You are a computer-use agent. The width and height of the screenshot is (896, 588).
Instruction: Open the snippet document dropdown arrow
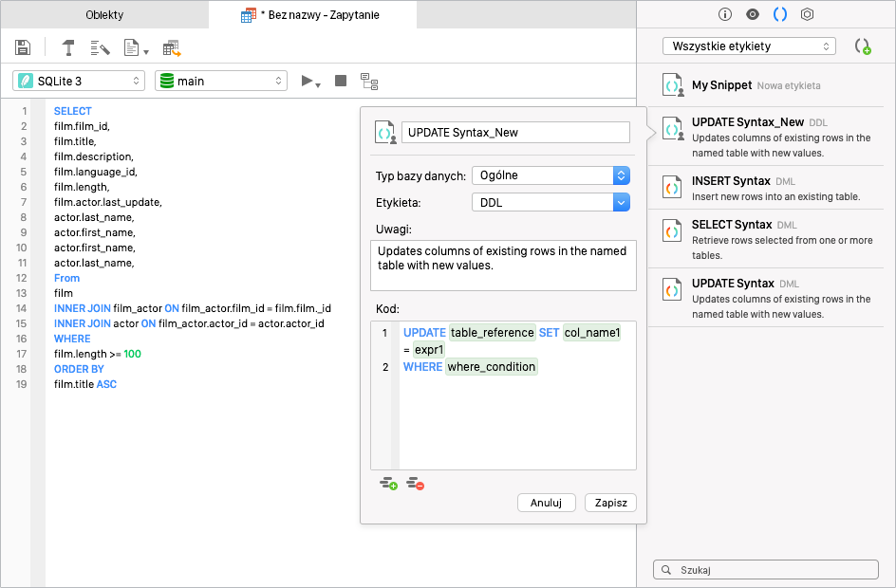146,52
